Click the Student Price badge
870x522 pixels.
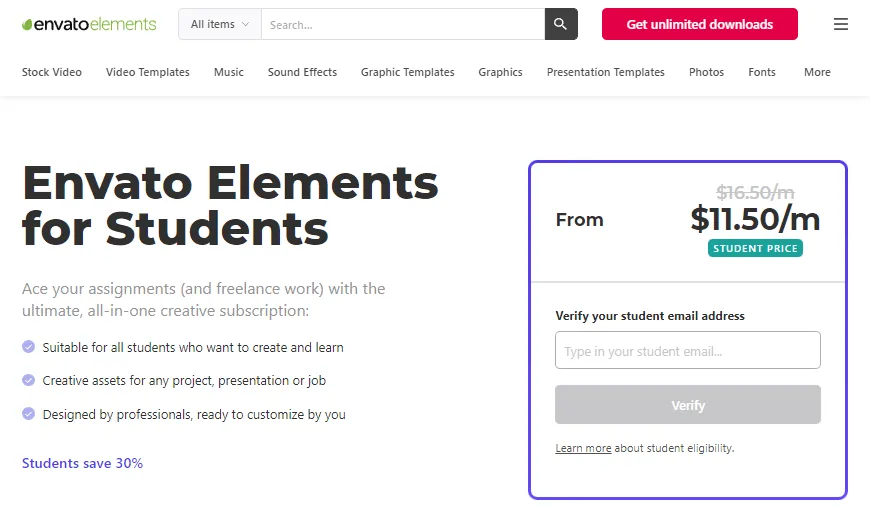(x=755, y=248)
